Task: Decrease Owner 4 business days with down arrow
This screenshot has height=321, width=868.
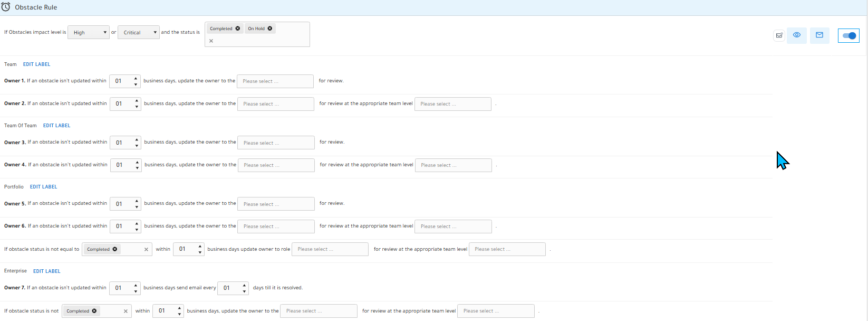Action: 137,168
